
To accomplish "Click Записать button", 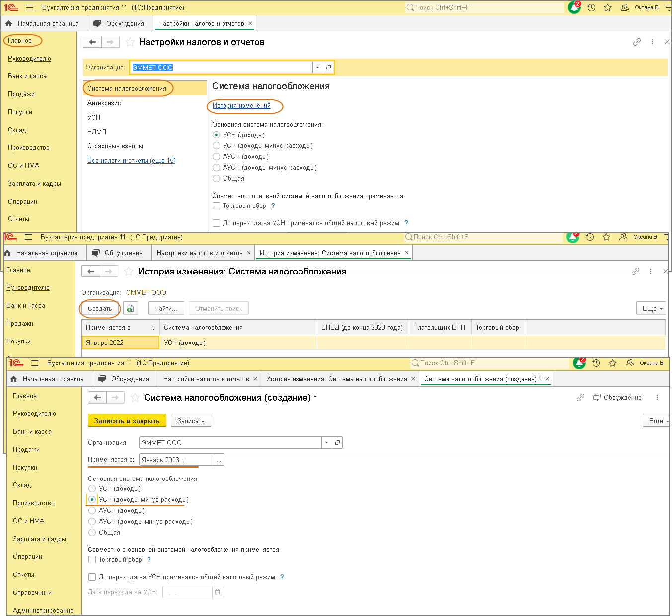I will click(191, 421).
